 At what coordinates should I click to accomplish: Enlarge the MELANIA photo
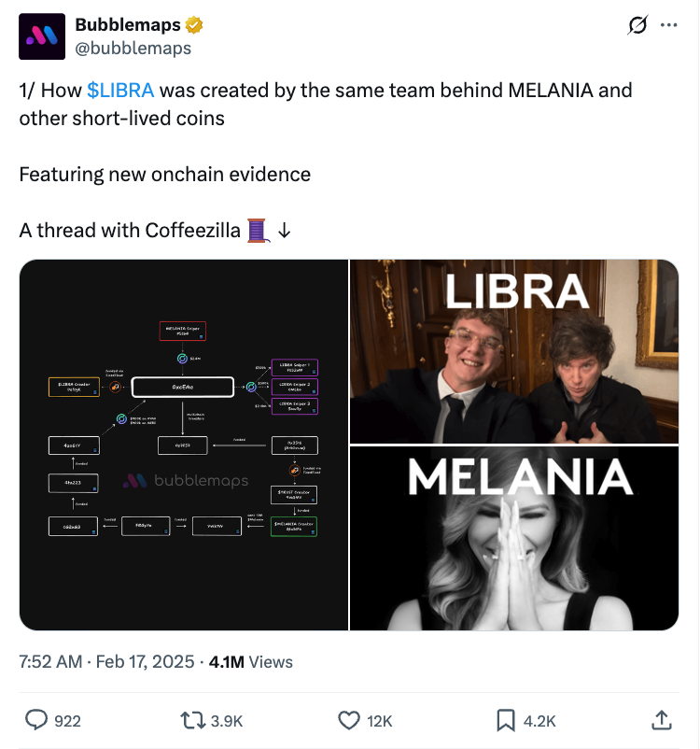[514, 538]
